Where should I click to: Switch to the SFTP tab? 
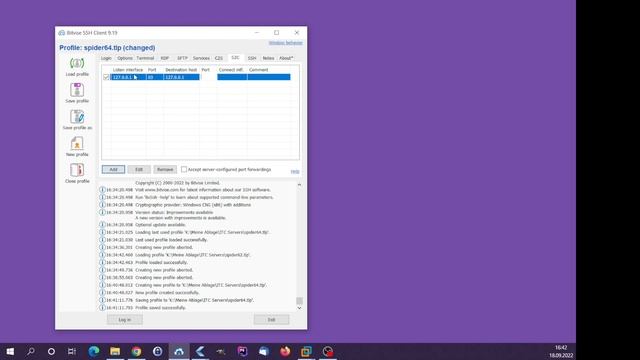pyautogui.click(x=182, y=58)
